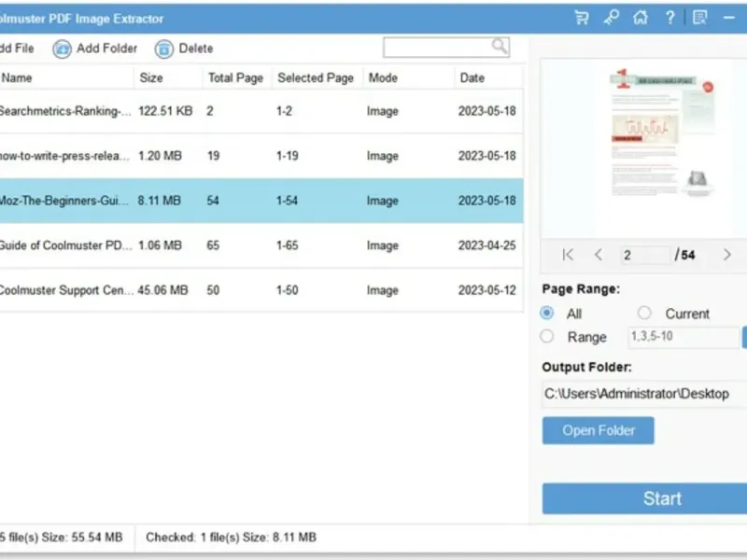747x560 pixels.
Task: Open the help question mark icon
Action: click(x=669, y=18)
